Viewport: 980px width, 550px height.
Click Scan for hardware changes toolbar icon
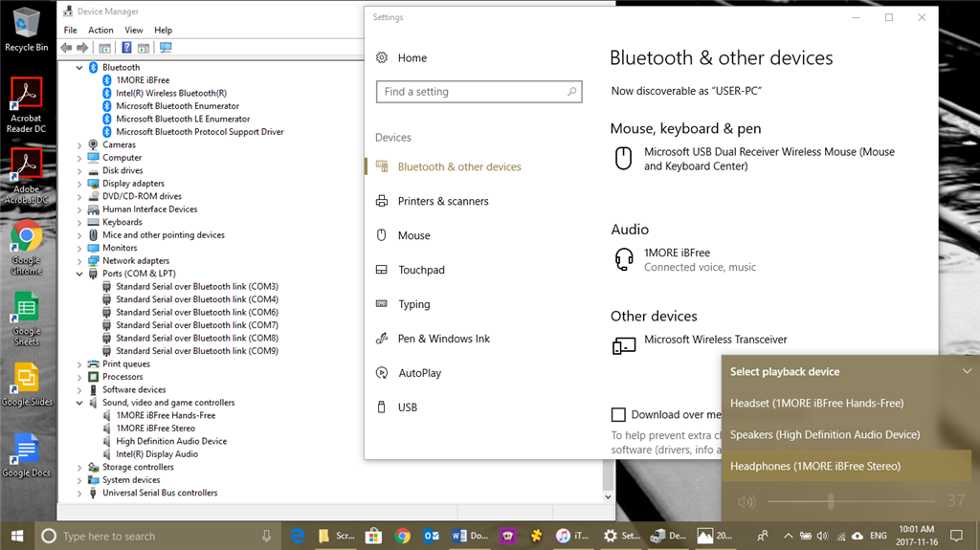tap(165, 48)
